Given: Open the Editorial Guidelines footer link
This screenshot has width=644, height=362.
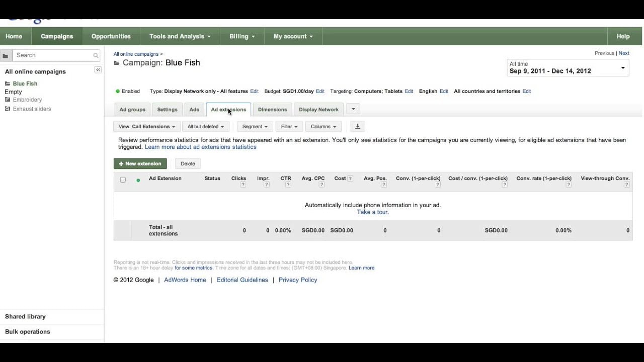Looking at the screenshot, I should pos(242,280).
